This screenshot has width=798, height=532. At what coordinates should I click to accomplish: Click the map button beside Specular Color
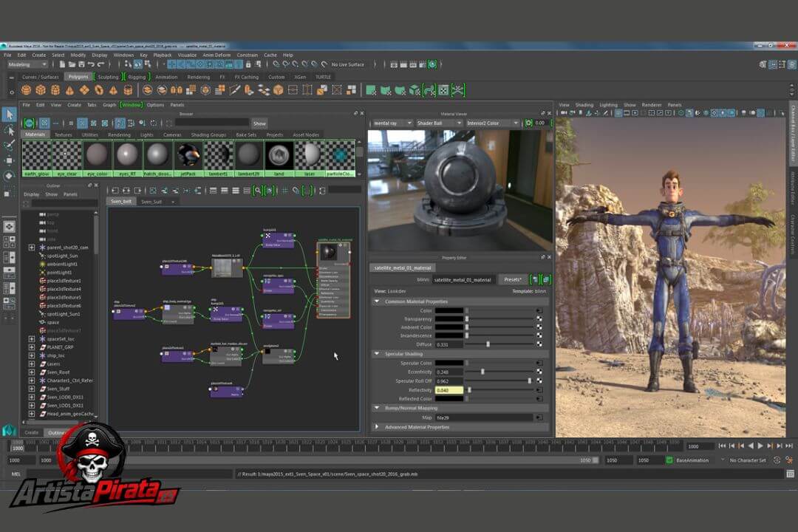pyautogui.click(x=539, y=363)
